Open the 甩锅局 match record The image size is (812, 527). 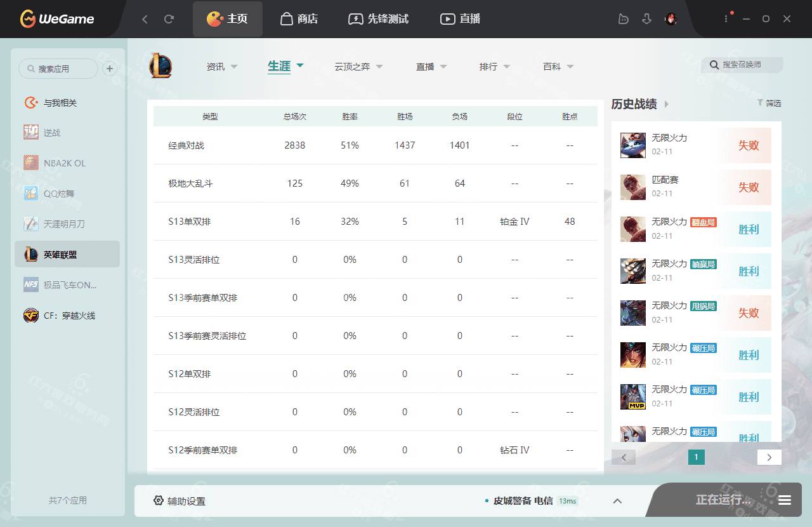pos(696,313)
